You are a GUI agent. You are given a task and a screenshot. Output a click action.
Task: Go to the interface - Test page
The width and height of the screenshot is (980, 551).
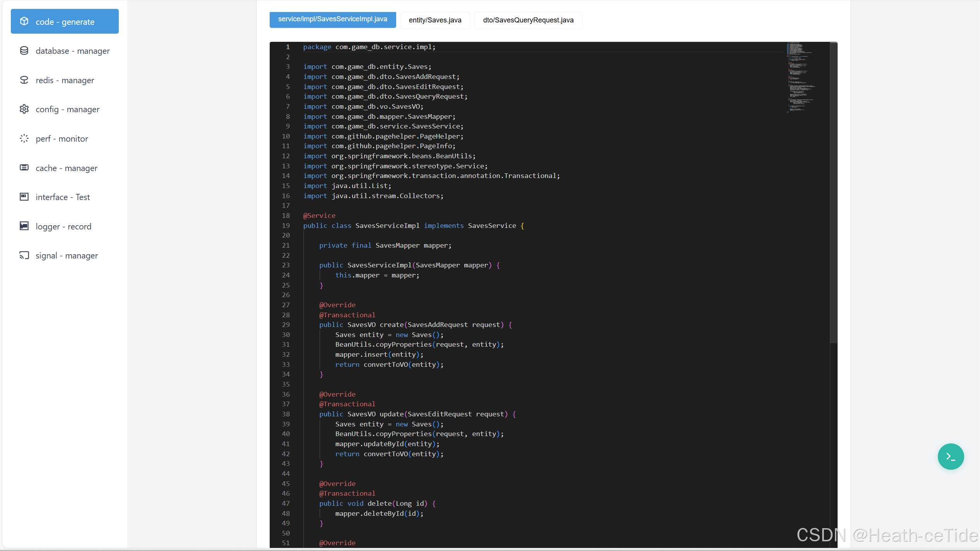click(x=63, y=197)
